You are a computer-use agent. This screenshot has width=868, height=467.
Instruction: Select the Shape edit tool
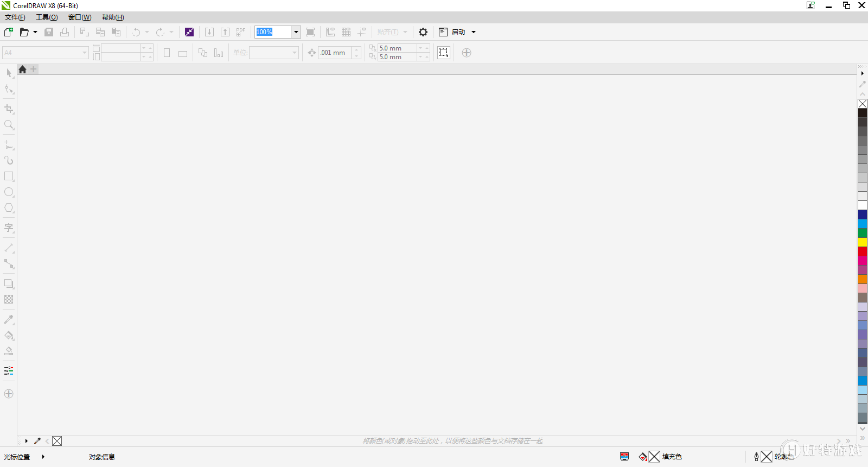(9, 89)
